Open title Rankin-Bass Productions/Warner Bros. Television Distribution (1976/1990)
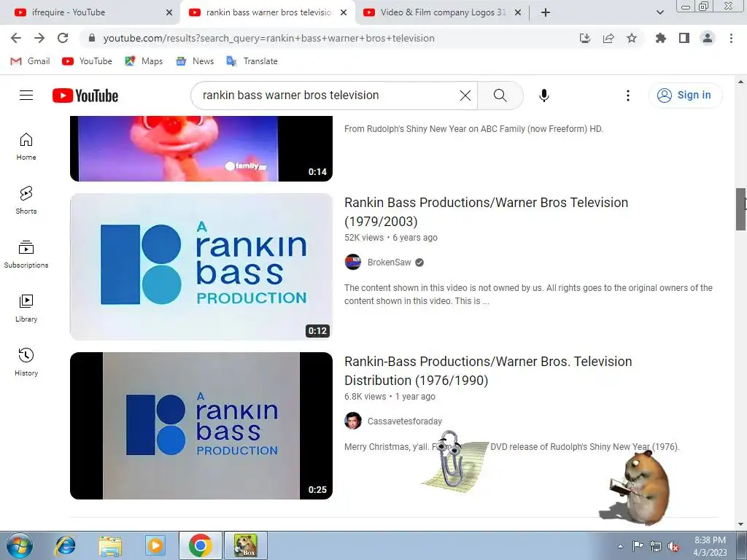This screenshot has height=560, width=747. [488, 371]
